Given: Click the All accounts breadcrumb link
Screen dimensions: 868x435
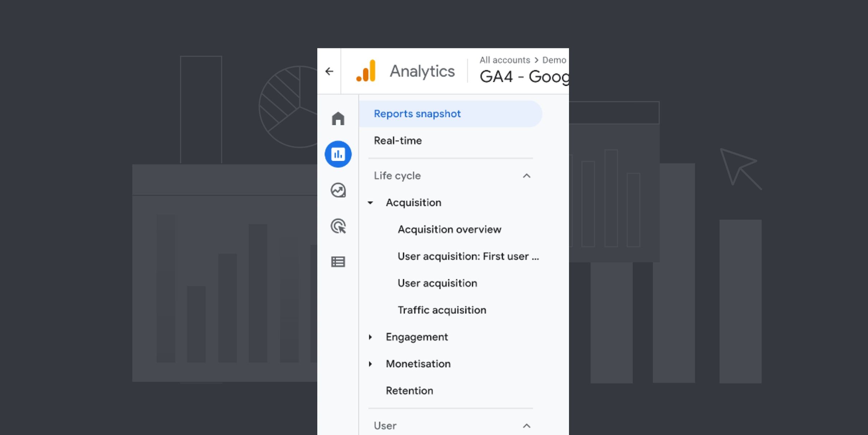Looking at the screenshot, I should (x=504, y=60).
